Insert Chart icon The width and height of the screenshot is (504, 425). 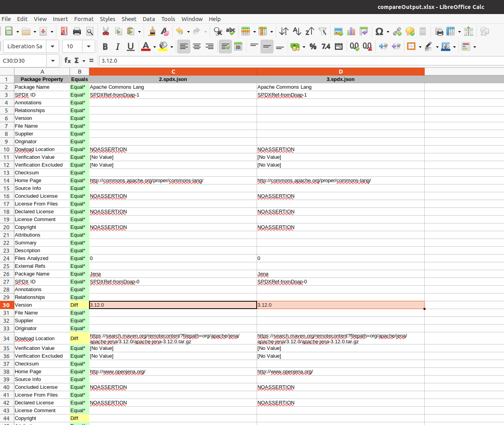pyautogui.click(x=351, y=32)
